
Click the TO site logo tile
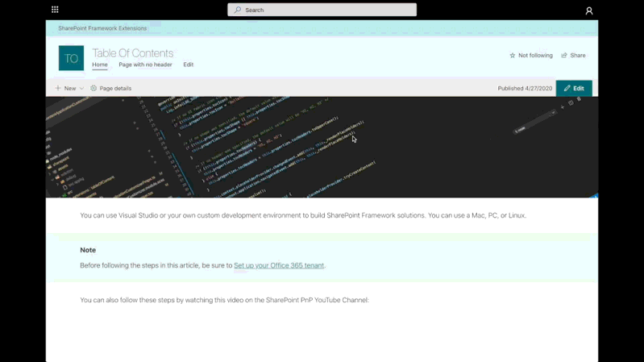point(71,58)
